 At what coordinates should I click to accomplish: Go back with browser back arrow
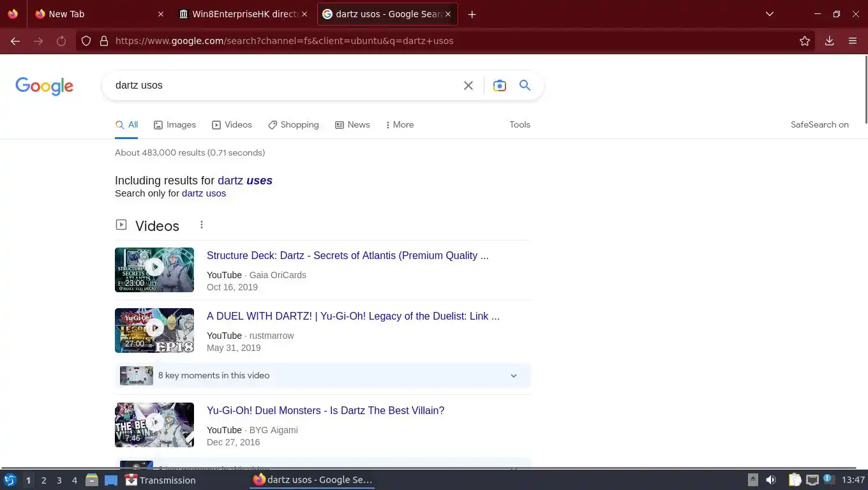(x=15, y=41)
